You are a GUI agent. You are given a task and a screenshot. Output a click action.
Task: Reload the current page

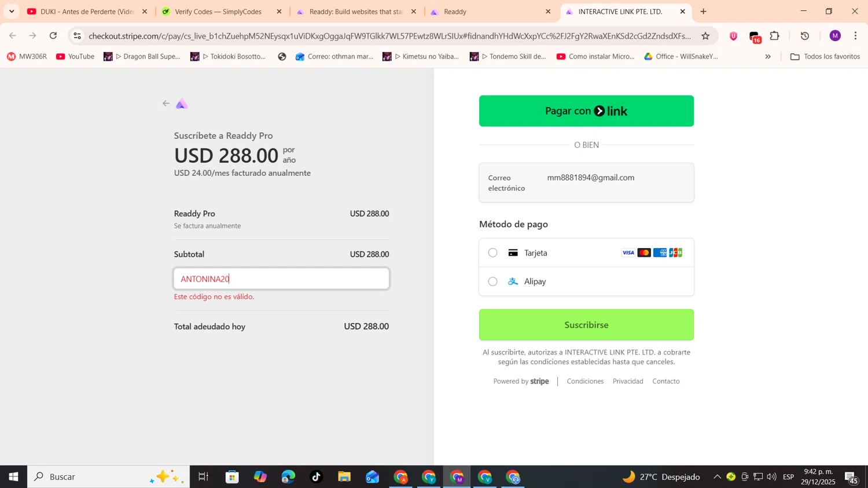[53, 36]
